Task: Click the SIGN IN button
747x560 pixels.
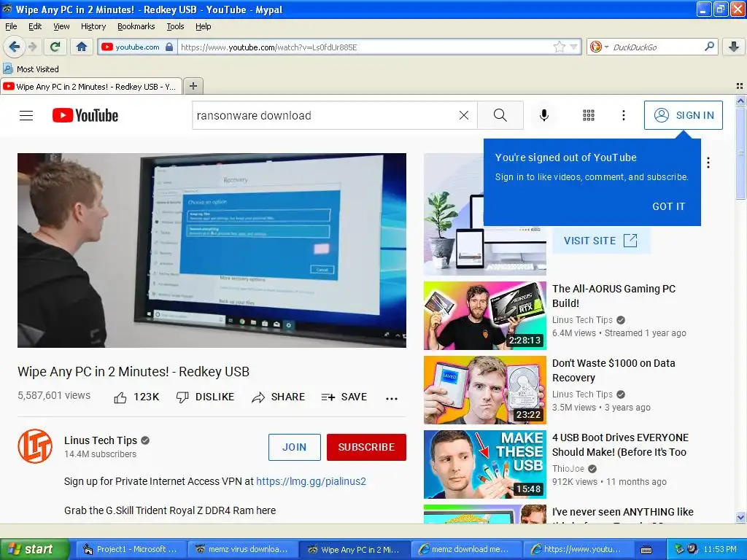Action: [x=683, y=115]
